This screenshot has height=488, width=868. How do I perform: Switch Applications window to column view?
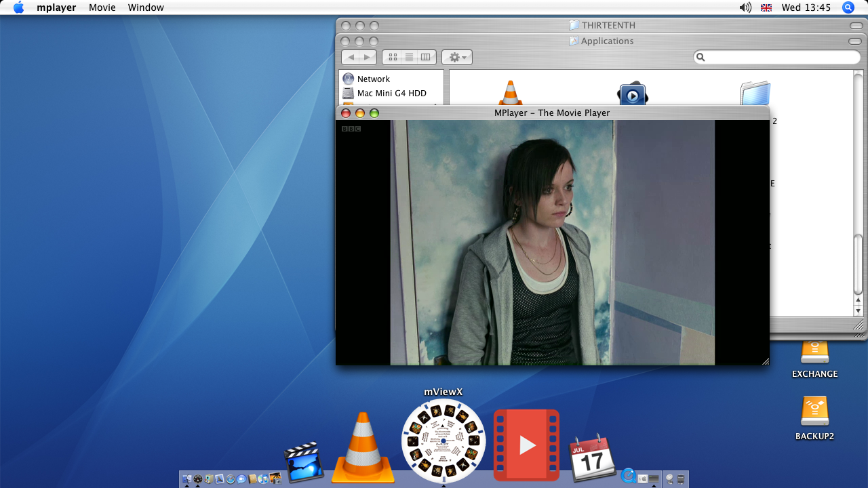click(x=426, y=58)
